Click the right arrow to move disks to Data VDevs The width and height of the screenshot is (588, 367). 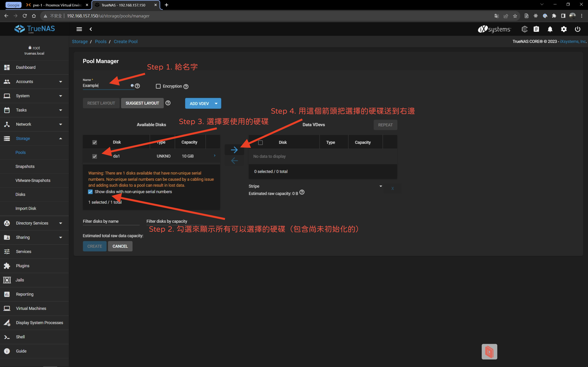coord(234,150)
